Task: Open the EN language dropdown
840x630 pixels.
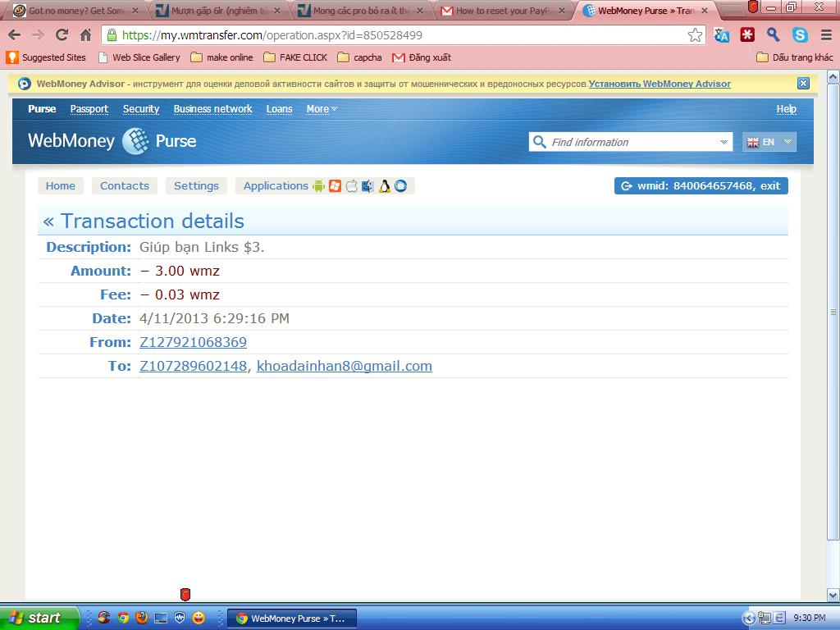Action: click(769, 142)
